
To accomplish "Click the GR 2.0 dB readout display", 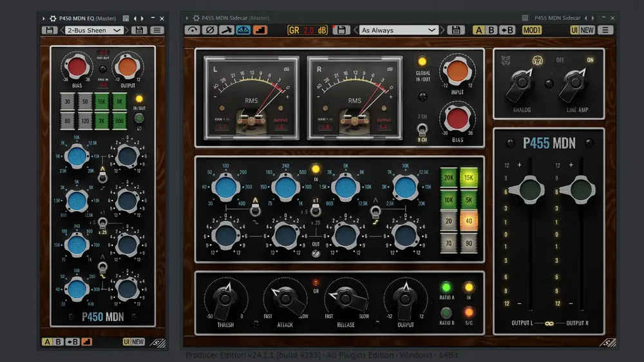I will (307, 30).
